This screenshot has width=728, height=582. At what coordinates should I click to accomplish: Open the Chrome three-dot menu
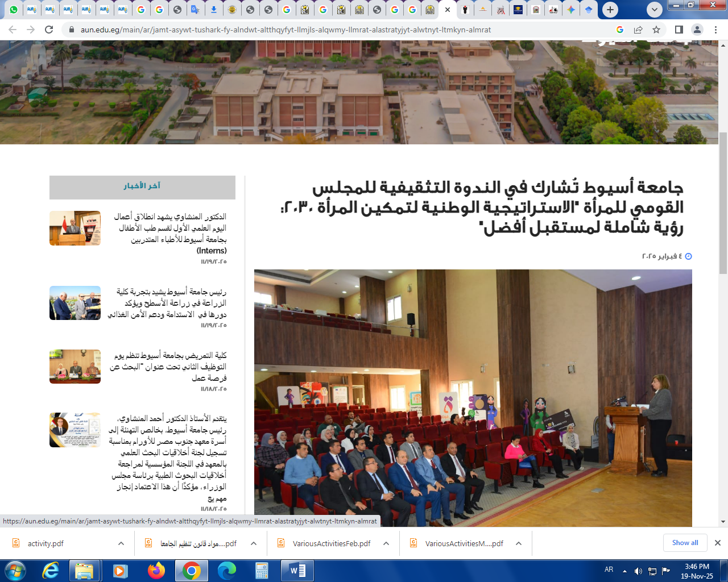[x=715, y=30]
